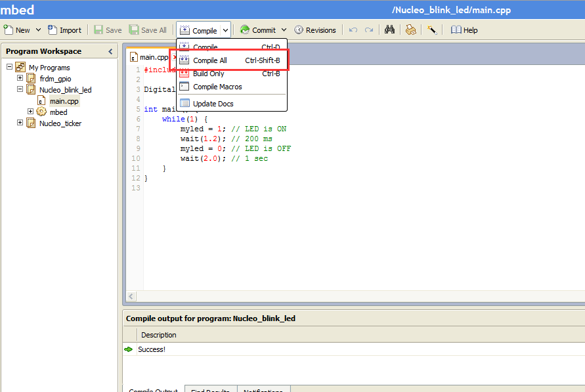Click the mbed gear icon
585x392 pixels.
tap(41, 112)
